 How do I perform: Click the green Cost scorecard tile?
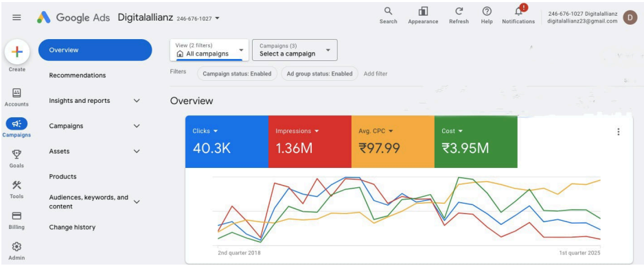[x=476, y=142]
